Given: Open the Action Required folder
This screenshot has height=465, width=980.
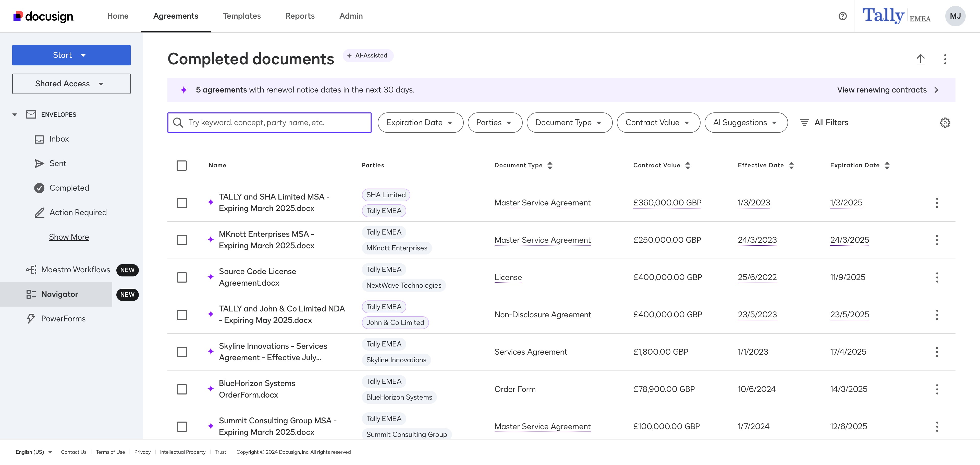Looking at the screenshot, I should (78, 213).
